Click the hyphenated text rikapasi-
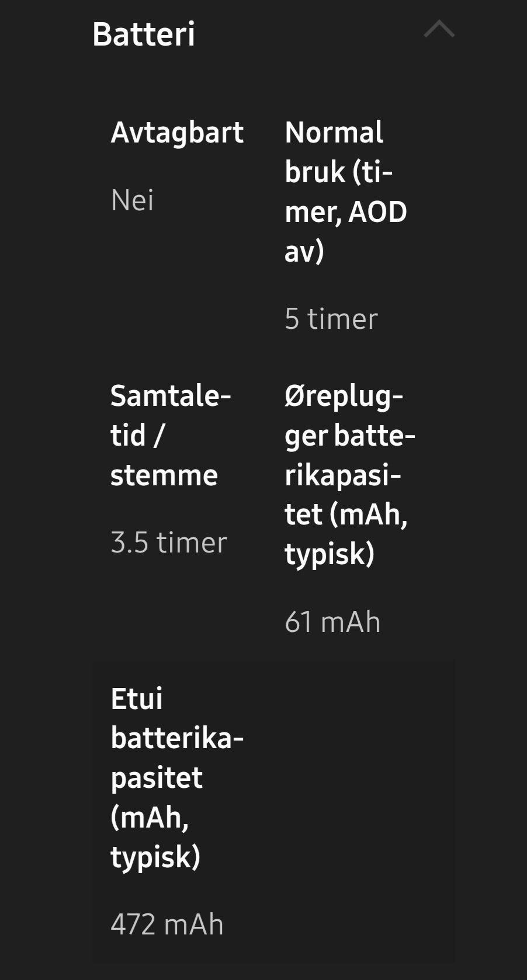 tap(343, 475)
